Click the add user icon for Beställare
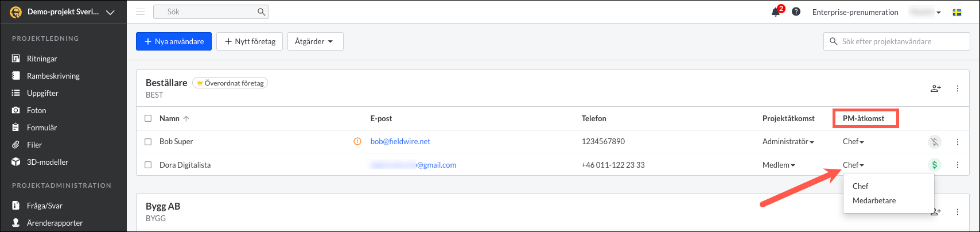The height and width of the screenshot is (232, 980). (x=936, y=88)
